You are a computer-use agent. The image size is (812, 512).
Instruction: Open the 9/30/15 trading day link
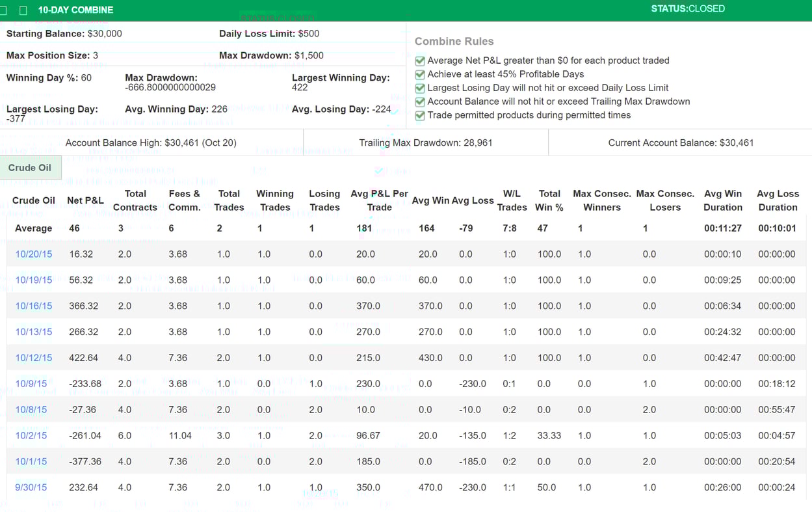coord(31,487)
